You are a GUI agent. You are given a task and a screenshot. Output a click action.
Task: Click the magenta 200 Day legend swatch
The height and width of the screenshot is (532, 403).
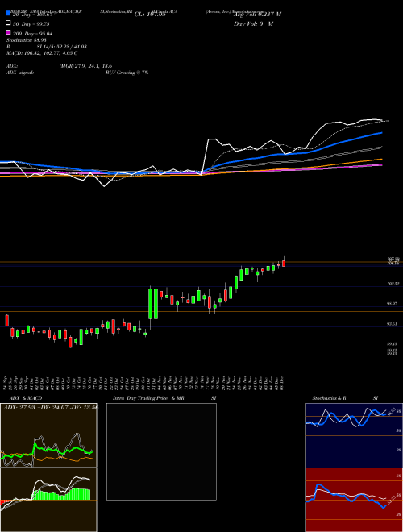coord(8,32)
